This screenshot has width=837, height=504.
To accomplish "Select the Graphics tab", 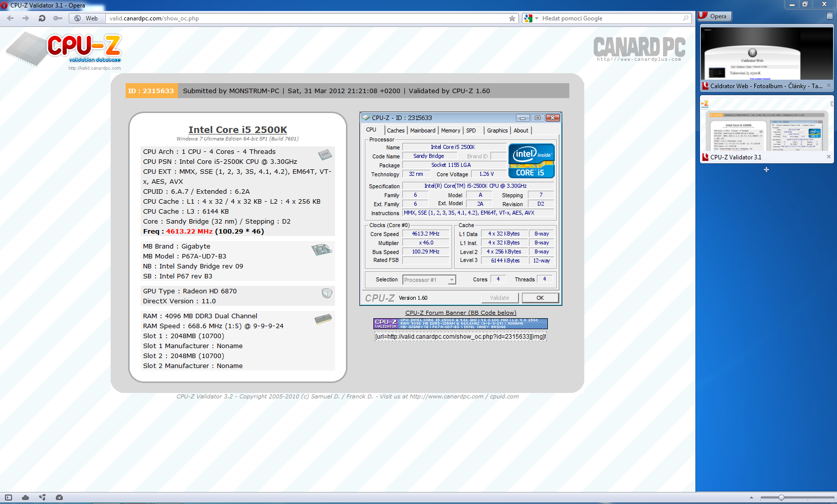I will coord(498,130).
